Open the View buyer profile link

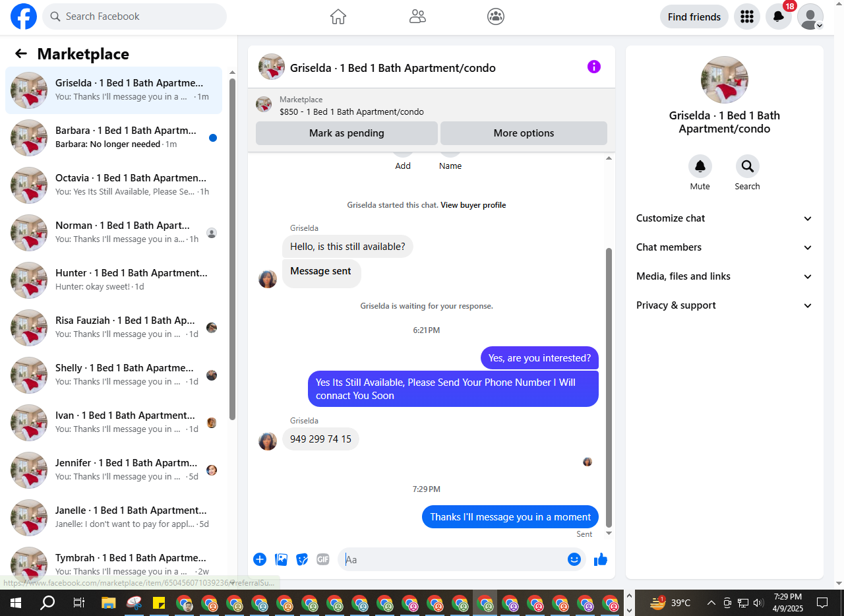pos(473,205)
